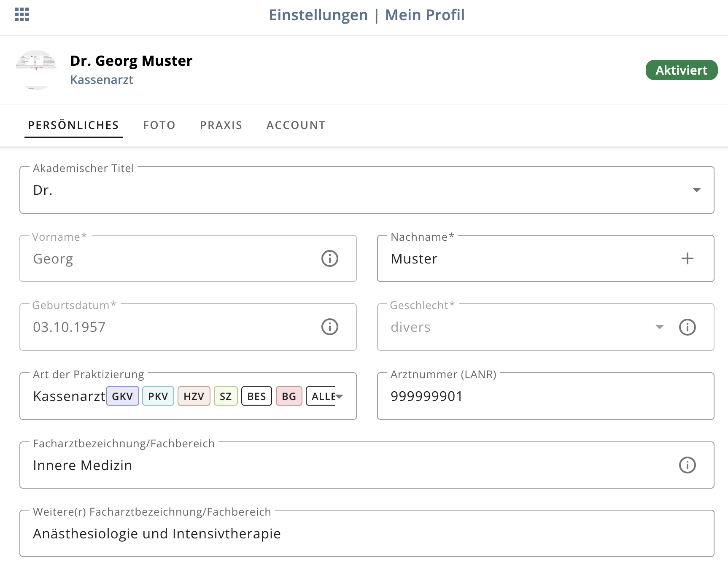This screenshot has width=728, height=570.
Task: Toggle the PKV insurance tag
Action: coord(158,396)
